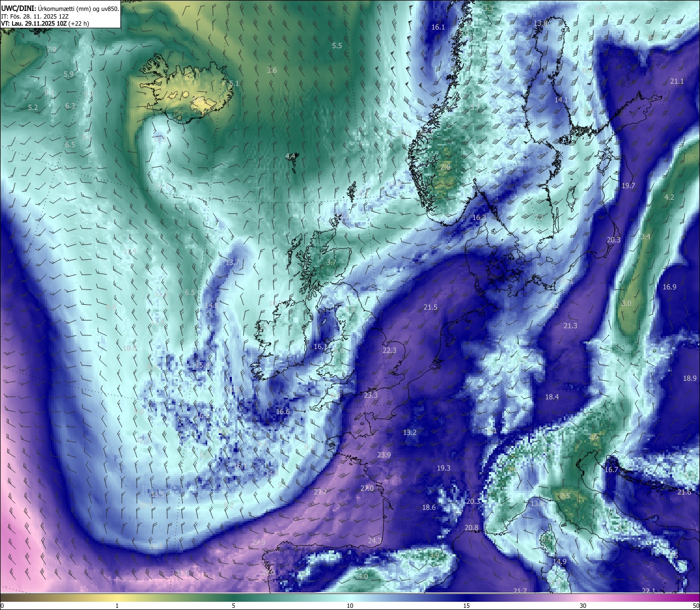The height and width of the screenshot is (610, 700).
Task: Select the 23.3 value label
Action: click(x=371, y=395)
